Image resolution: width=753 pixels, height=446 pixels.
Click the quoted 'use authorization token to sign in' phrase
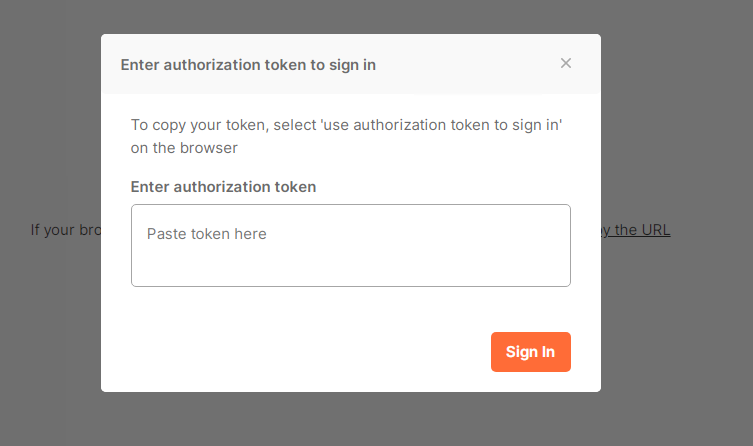(439, 126)
